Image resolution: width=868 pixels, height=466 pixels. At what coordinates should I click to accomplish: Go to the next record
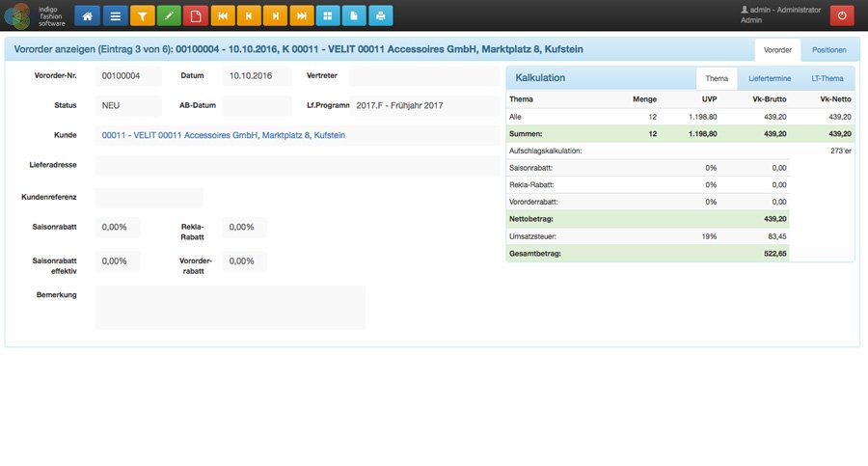[x=275, y=16]
